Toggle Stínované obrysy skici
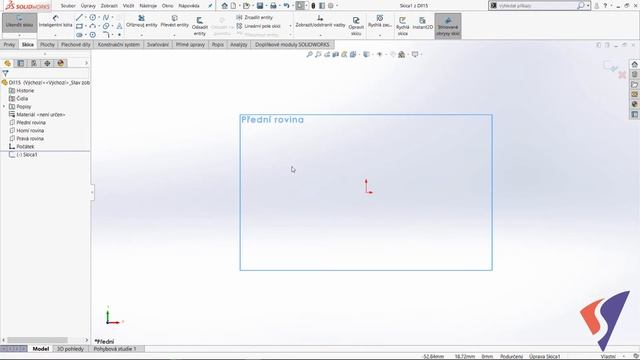 coord(448,26)
